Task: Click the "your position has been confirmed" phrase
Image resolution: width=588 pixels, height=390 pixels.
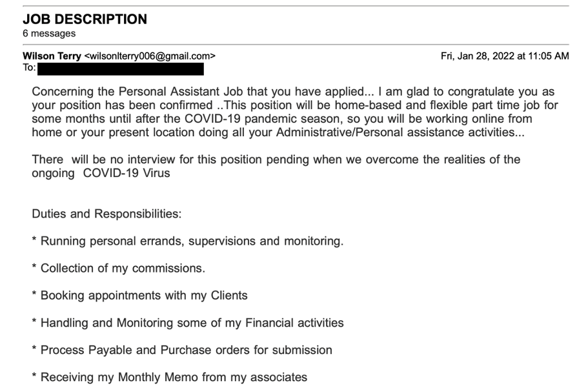Action: [122, 105]
